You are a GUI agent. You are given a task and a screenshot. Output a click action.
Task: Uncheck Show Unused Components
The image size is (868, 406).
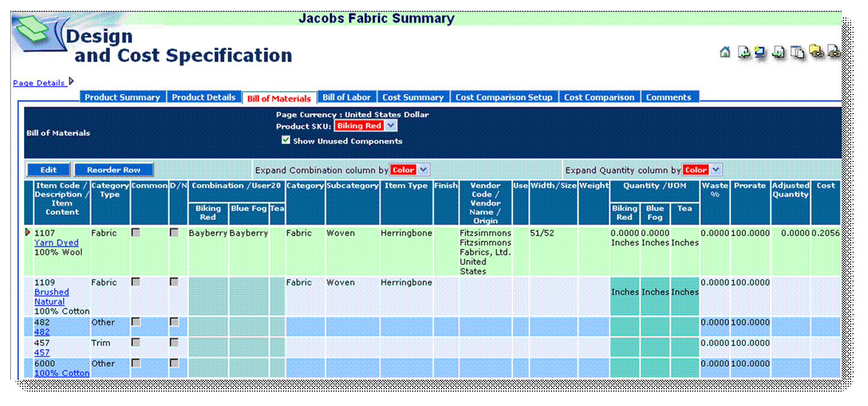286,141
